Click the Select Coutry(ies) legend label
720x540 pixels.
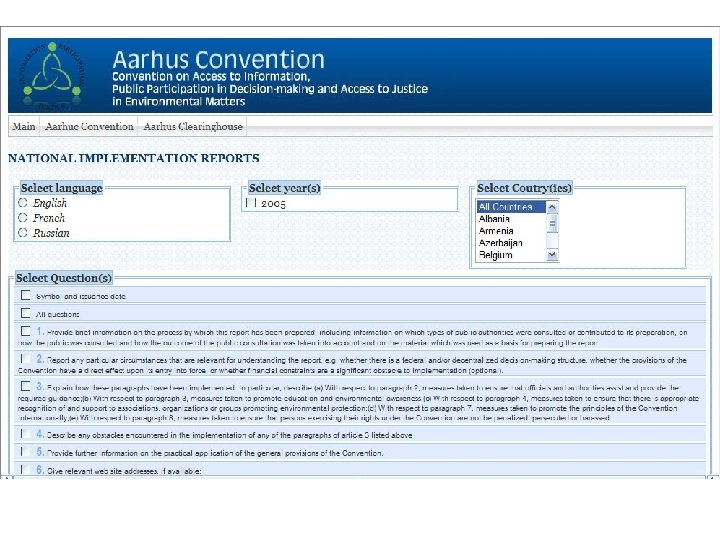click(x=524, y=188)
